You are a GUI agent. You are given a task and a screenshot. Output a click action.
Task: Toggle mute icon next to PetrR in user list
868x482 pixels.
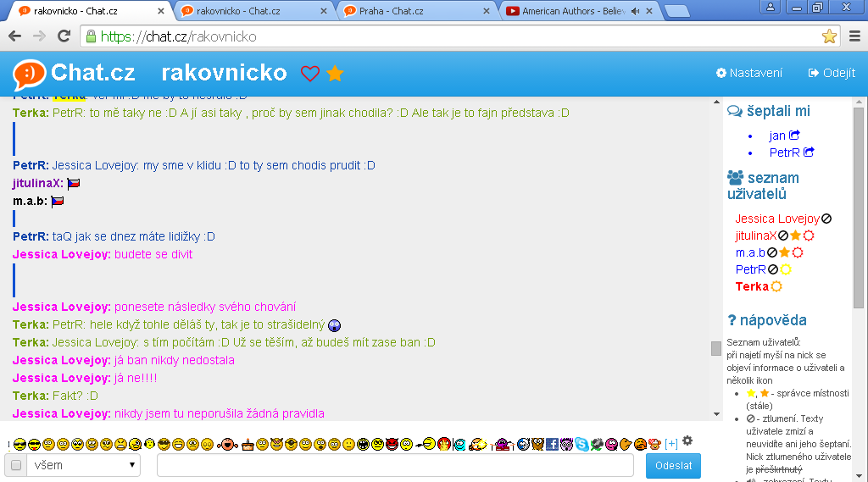click(773, 269)
